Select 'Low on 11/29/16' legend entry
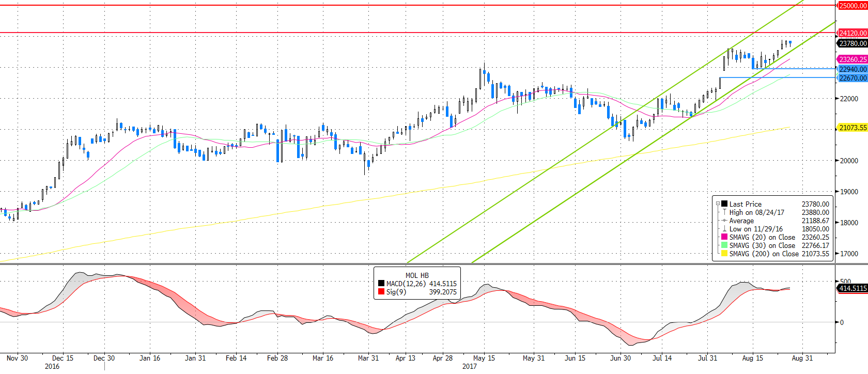The height and width of the screenshot is (374, 868). (756, 229)
